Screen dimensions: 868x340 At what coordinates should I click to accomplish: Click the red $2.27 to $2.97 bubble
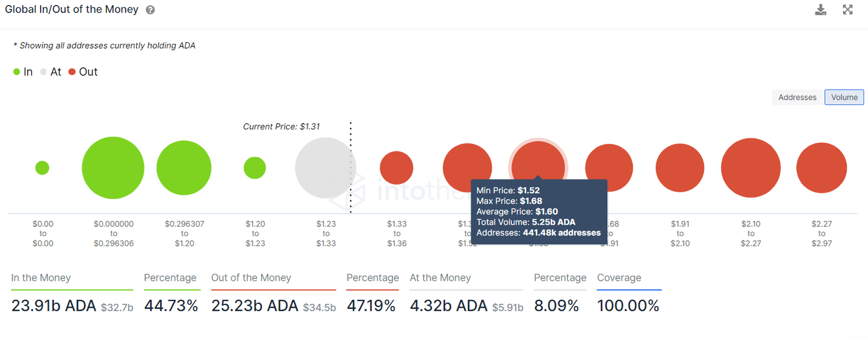(821, 168)
